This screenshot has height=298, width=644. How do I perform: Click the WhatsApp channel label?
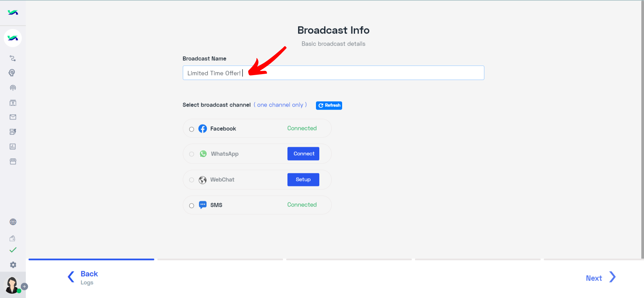pos(225,154)
